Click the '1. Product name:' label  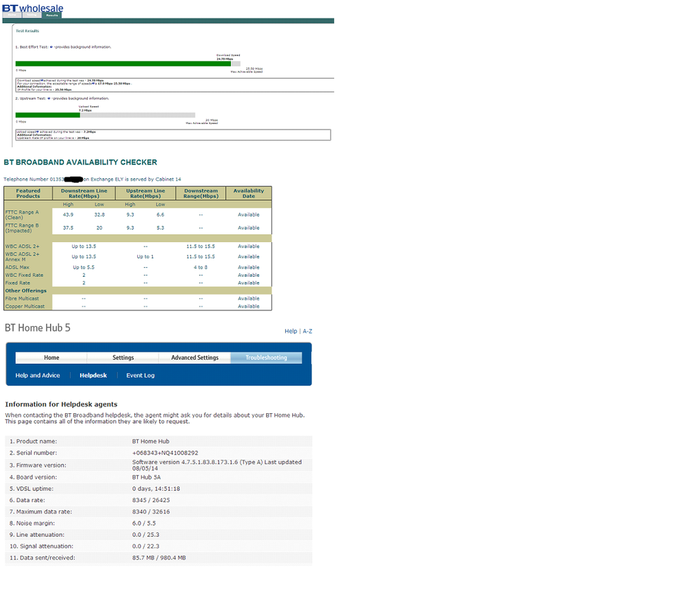[33, 441]
